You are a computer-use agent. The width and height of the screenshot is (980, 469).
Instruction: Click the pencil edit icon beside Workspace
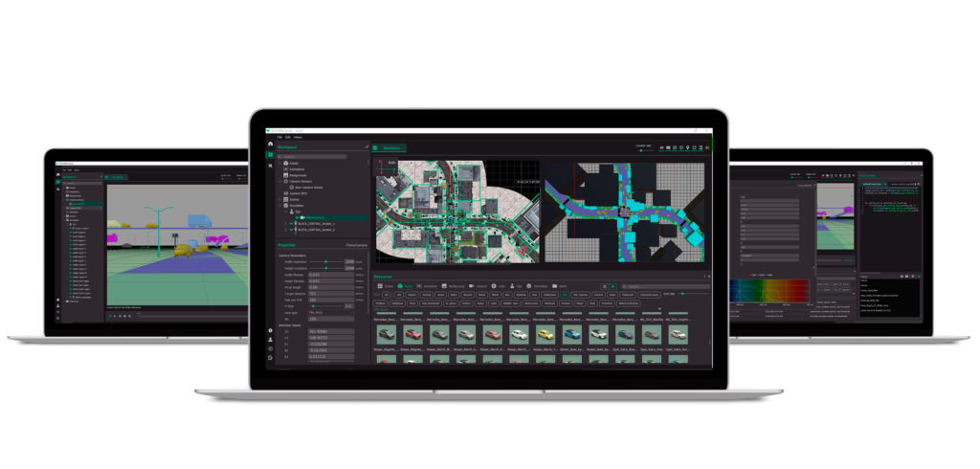click(x=367, y=147)
